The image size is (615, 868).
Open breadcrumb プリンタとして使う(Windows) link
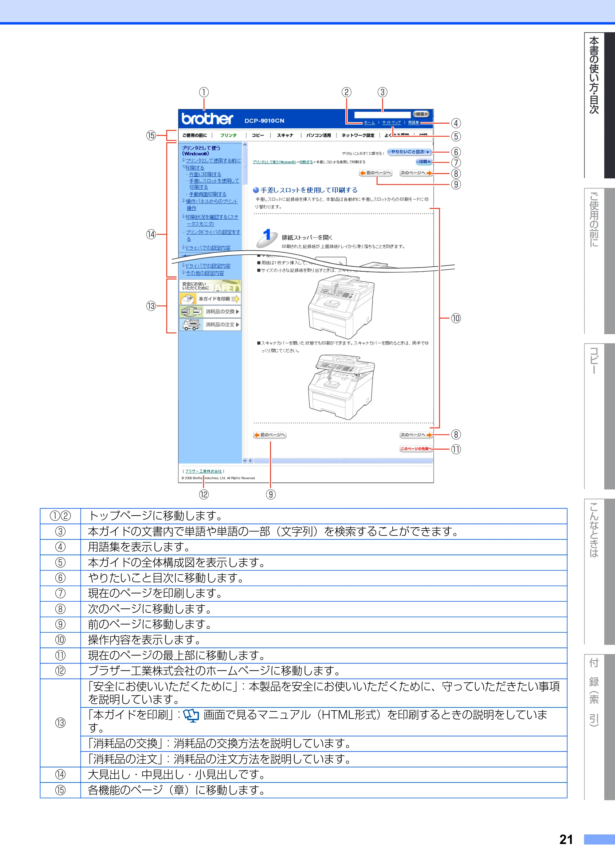coord(274,162)
